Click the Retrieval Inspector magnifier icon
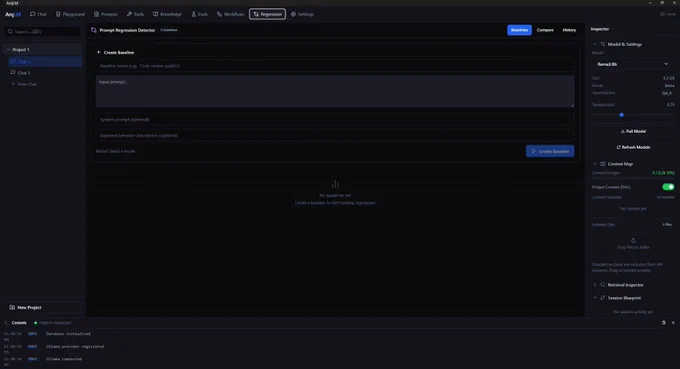 pyautogui.click(x=602, y=285)
